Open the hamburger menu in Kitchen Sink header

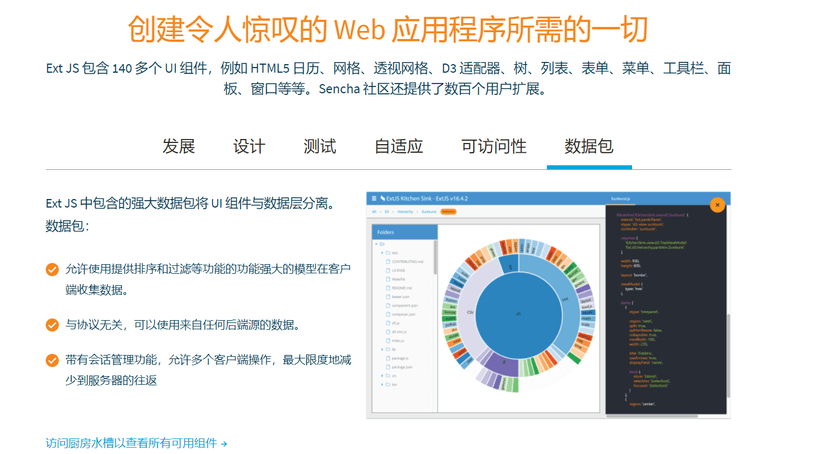click(374, 198)
